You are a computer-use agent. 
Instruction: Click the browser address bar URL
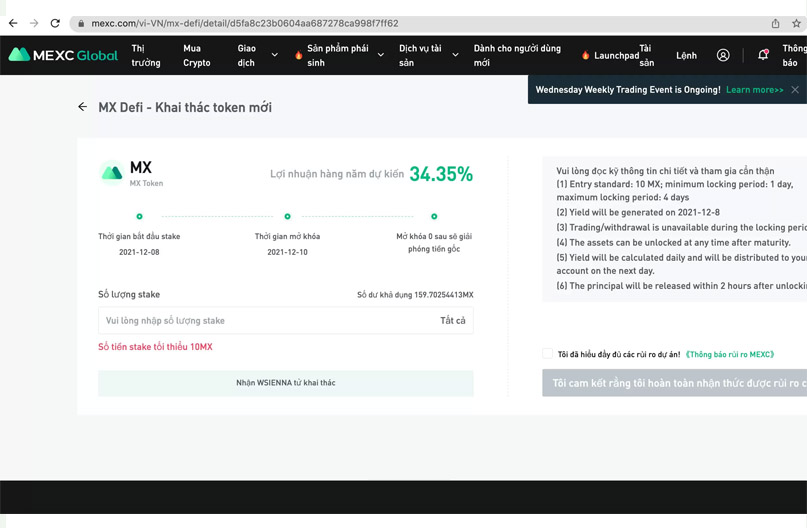[245, 23]
